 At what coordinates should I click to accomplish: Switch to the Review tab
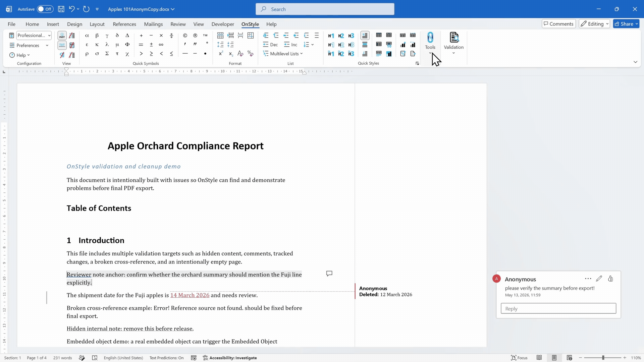coord(178,24)
